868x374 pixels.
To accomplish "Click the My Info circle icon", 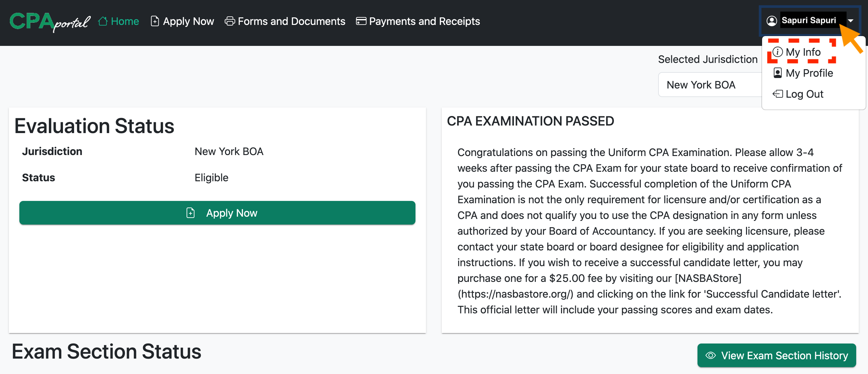I will point(777,52).
